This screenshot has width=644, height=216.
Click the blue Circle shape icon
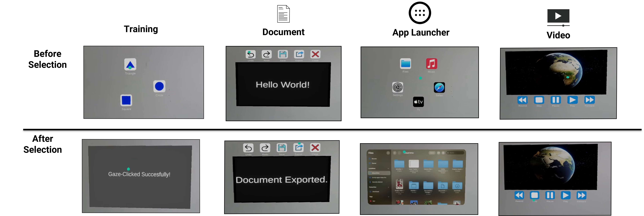point(159,86)
